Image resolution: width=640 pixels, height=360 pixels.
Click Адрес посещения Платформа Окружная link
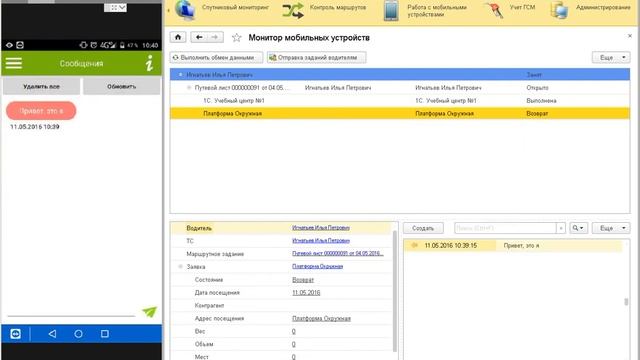tap(321, 318)
